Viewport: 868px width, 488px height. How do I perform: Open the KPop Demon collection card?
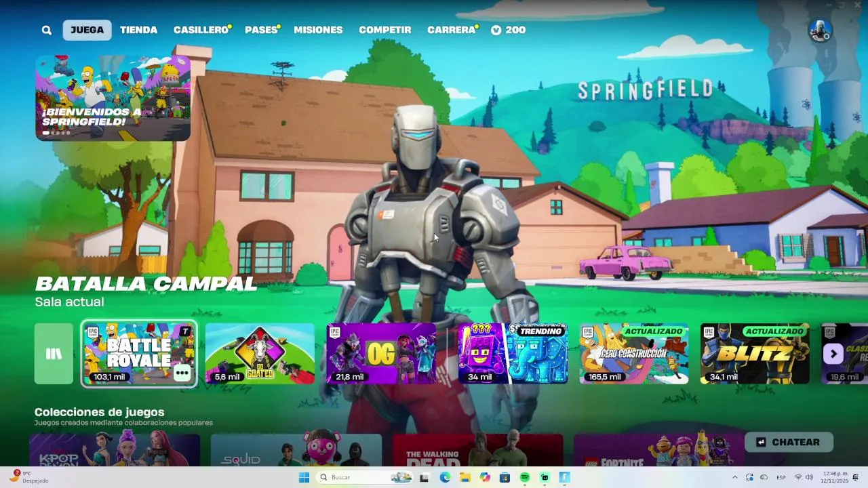(115, 450)
